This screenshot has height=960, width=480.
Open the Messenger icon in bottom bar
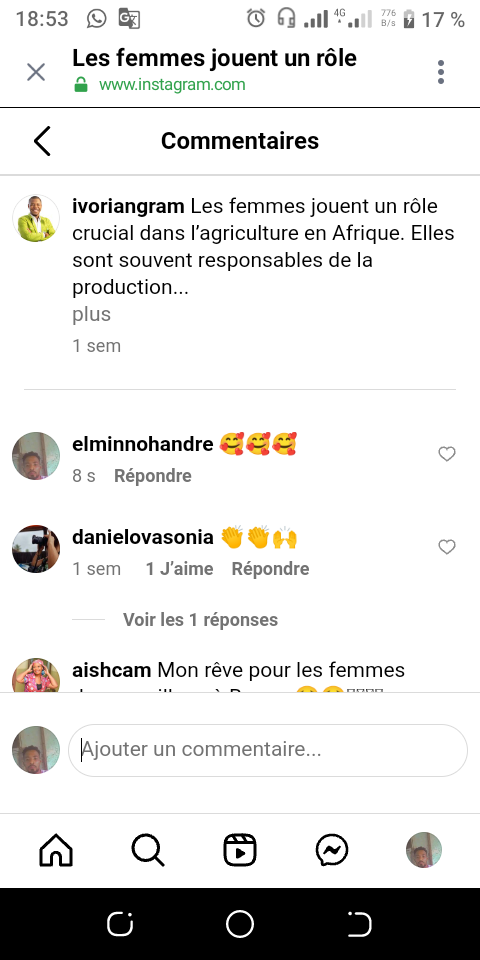332,850
